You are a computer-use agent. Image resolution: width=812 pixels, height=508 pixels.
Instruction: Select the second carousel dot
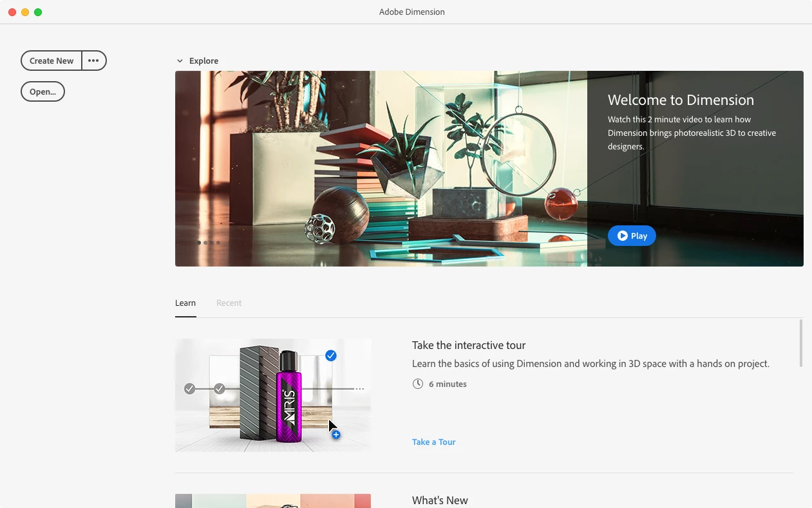point(205,243)
